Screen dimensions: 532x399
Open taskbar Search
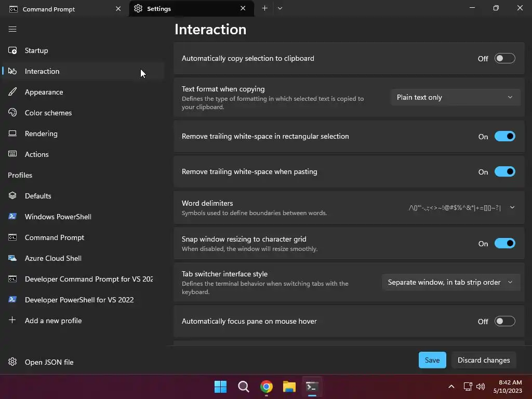[243, 387]
